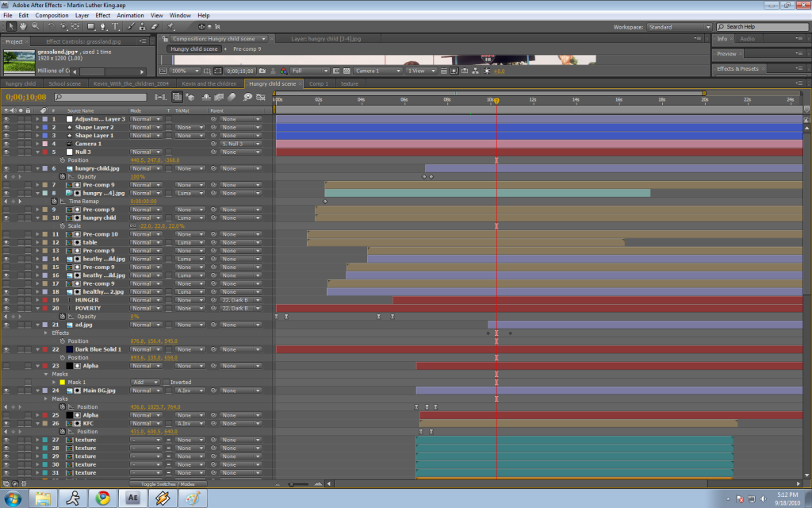Image resolution: width=812 pixels, height=508 pixels.
Task: Select the Zoom tool magnifier
Action: pyautogui.click(x=36, y=26)
